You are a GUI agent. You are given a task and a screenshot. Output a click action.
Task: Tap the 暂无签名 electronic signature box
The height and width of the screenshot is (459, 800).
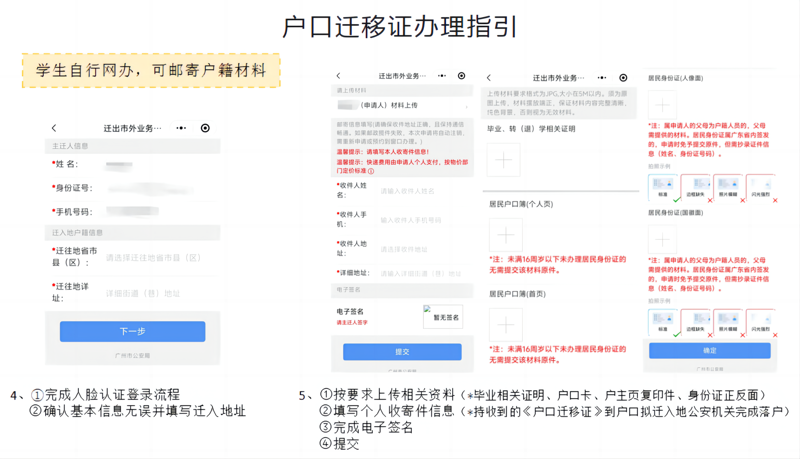442,317
